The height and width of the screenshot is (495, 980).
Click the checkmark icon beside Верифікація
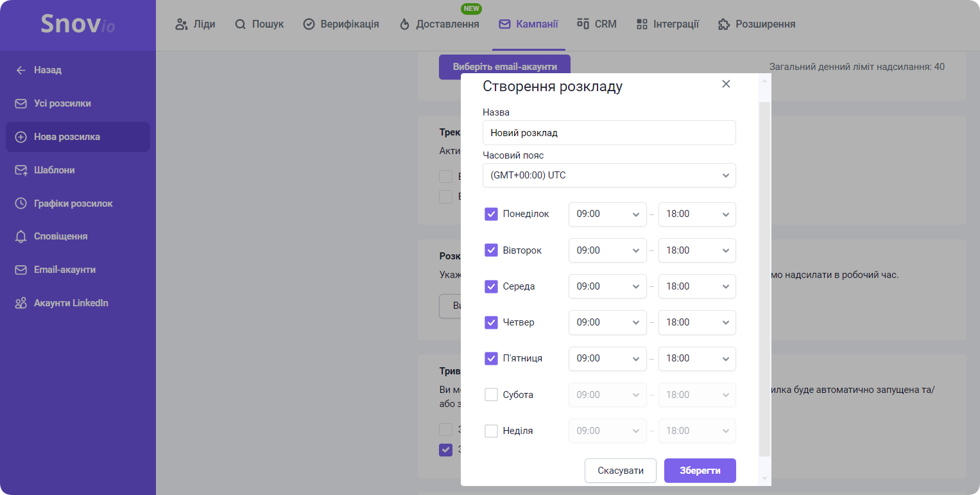[x=309, y=24]
